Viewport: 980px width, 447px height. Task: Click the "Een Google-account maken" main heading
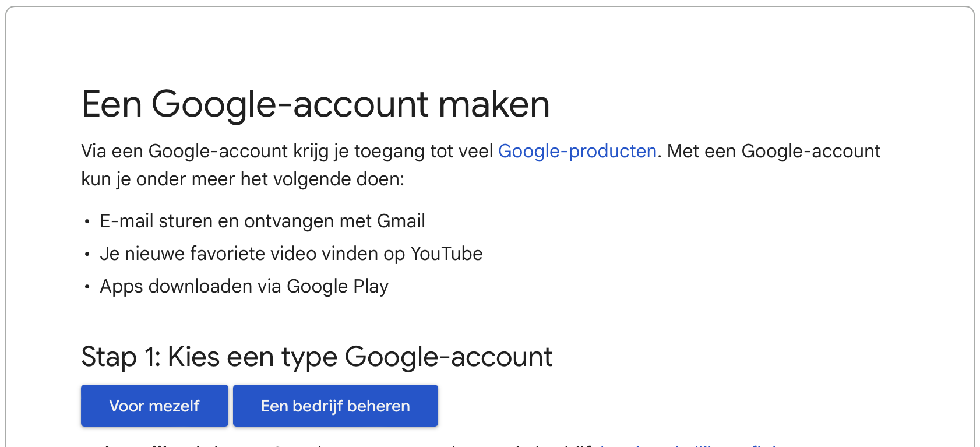tap(315, 104)
